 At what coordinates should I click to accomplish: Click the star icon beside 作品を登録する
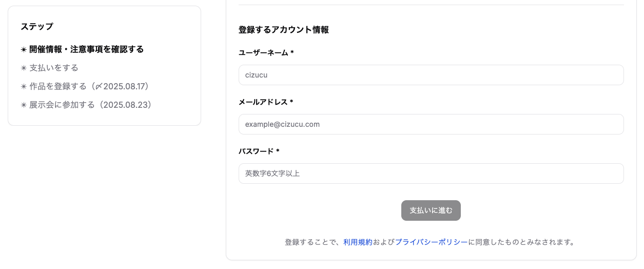click(x=24, y=87)
